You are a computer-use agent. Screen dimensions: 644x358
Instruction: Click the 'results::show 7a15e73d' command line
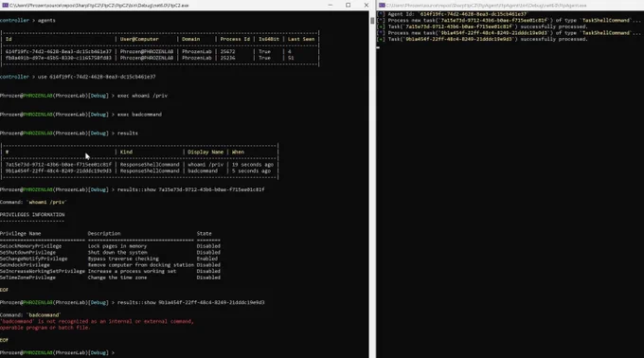[133, 189]
